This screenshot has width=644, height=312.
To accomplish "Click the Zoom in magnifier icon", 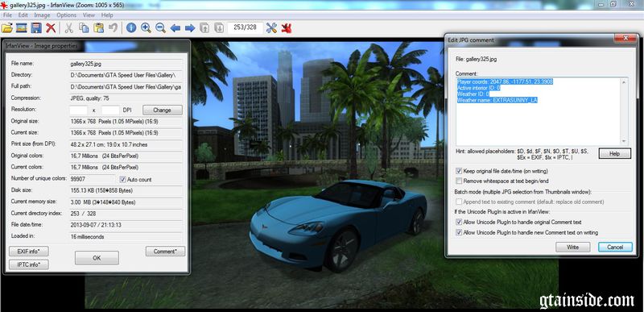I will pyautogui.click(x=146, y=28).
